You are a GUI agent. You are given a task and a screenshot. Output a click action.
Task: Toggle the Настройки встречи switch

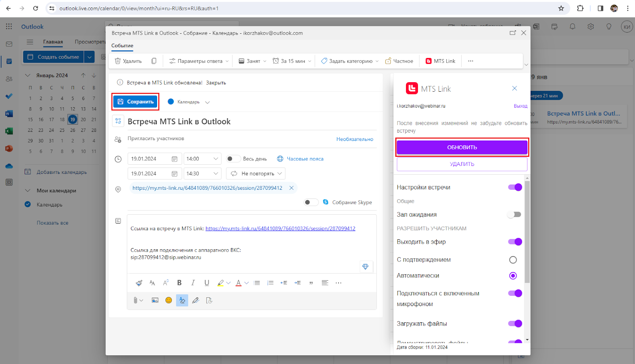(x=515, y=187)
